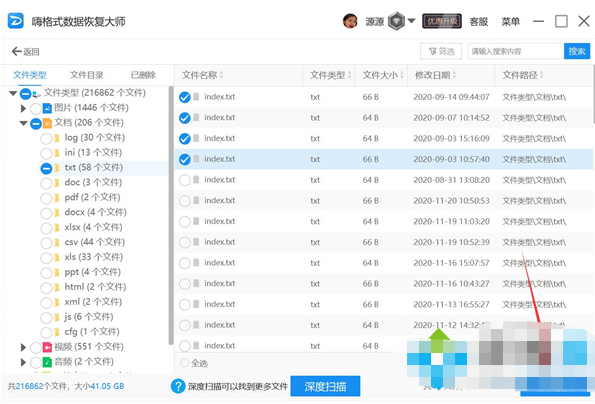This screenshot has height=404, width=595.
Task: Click the hexagonal VIP badge icon
Action: tap(396, 21)
